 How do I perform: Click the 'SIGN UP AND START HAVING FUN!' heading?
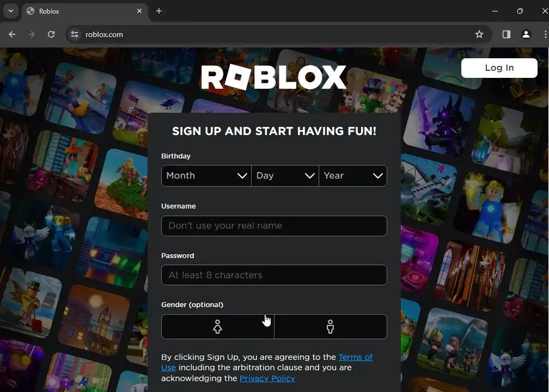(274, 131)
